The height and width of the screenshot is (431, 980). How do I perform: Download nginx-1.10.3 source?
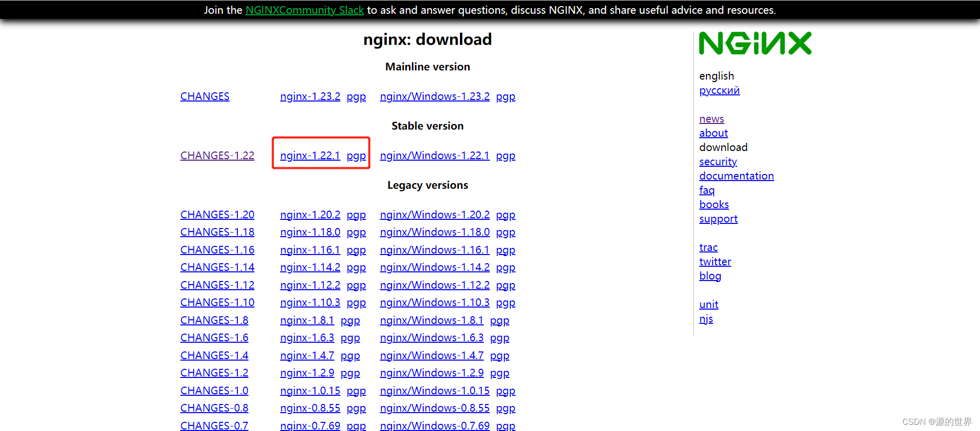point(310,302)
